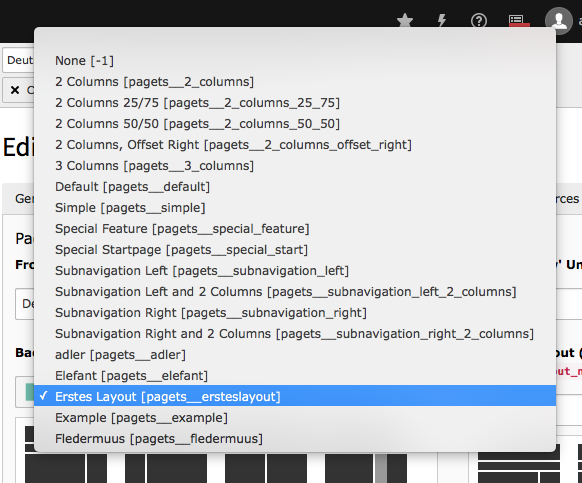Open the Deutsch language dropdown
Screen dimensions: 582x483
(x=18, y=60)
